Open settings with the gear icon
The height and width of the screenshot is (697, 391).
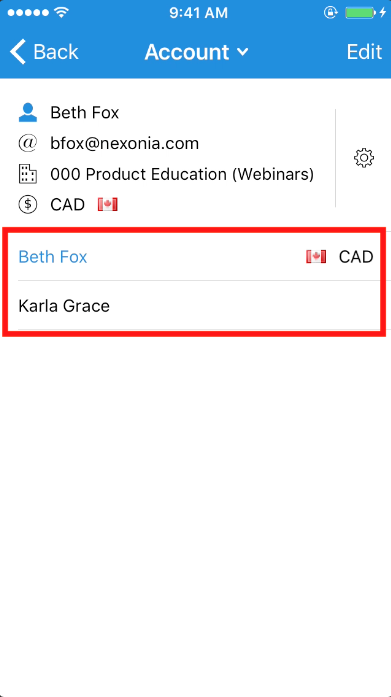coord(363,158)
